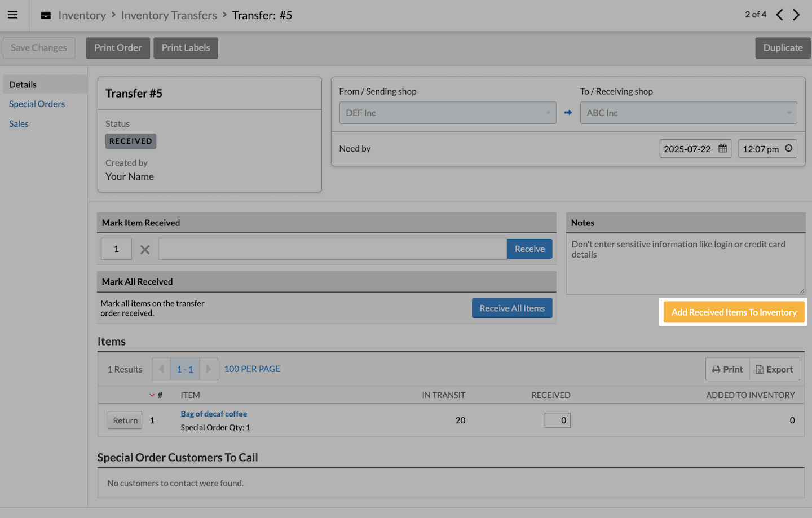Open the From / Sending shop dropdown

(x=447, y=113)
